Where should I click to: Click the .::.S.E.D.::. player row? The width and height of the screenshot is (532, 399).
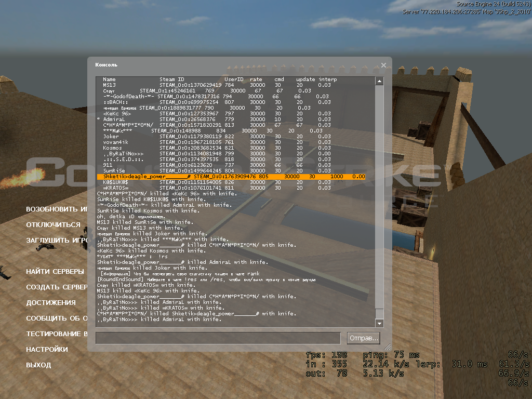pyautogui.click(x=217, y=159)
